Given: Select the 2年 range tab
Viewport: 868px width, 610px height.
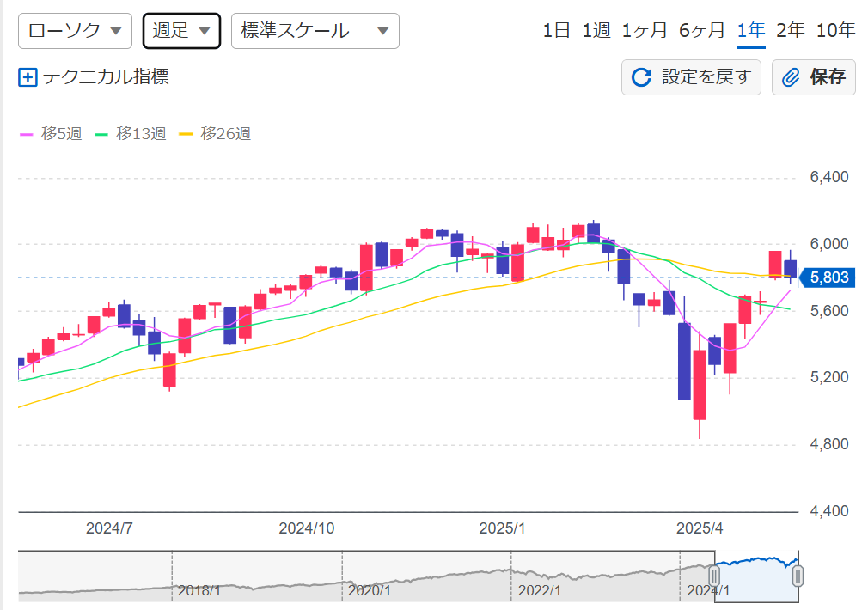Looking at the screenshot, I should [x=790, y=30].
